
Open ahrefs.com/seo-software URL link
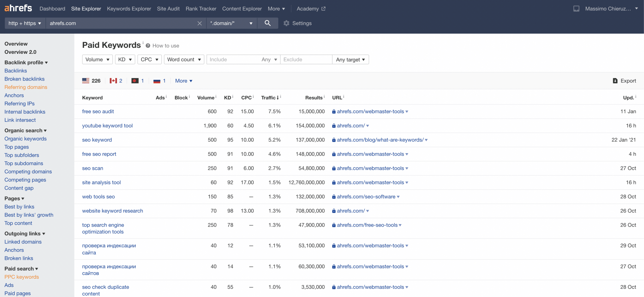(366, 197)
